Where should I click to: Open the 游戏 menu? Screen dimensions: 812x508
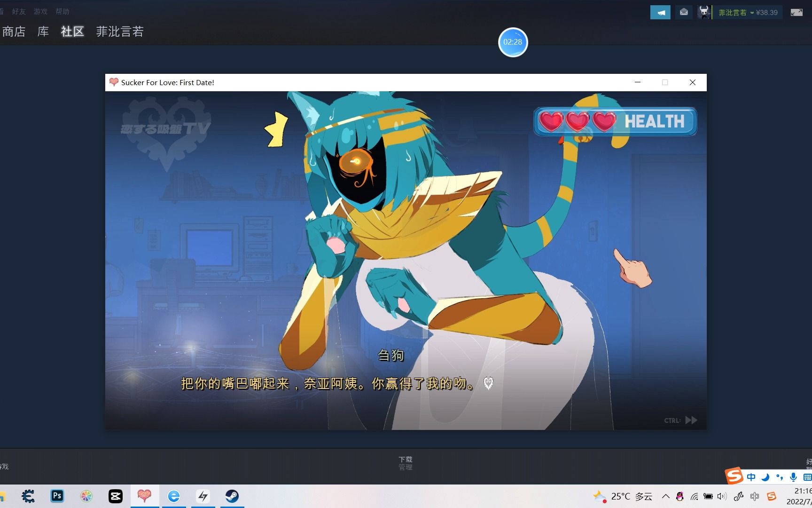point(40,11)
